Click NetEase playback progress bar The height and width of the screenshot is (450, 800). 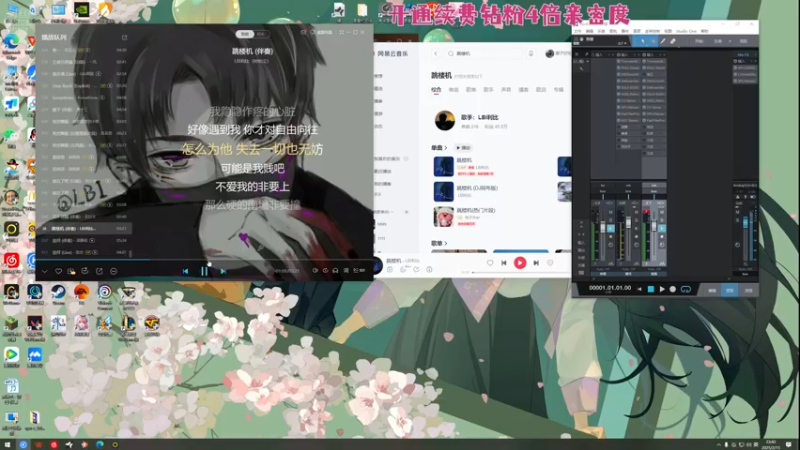pos(520,272)
